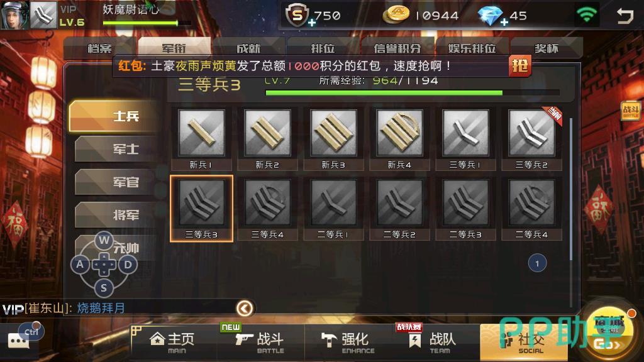
Task: Click the rank list vertical scrollbar
Action: [571, 189]
